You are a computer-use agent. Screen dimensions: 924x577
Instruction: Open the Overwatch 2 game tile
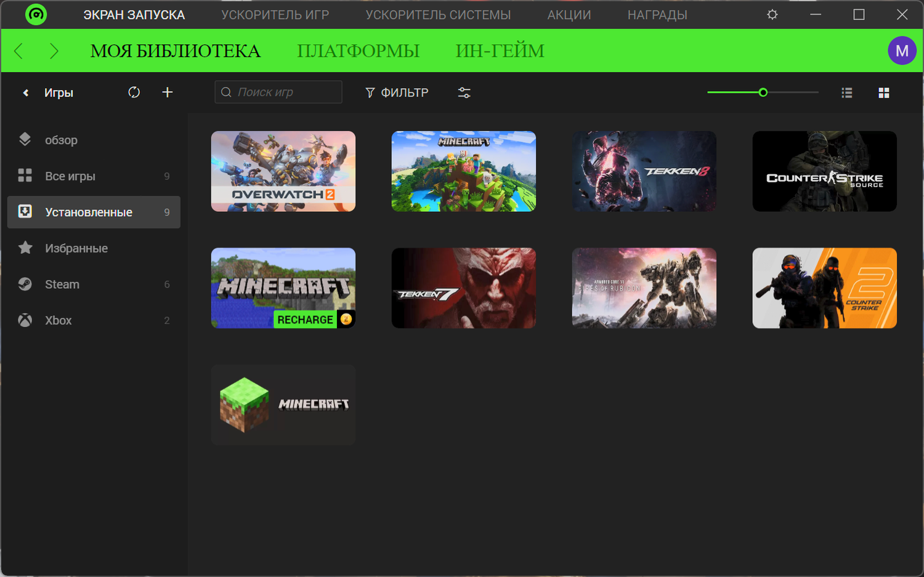pyautogui.click(x=283, y=171)
